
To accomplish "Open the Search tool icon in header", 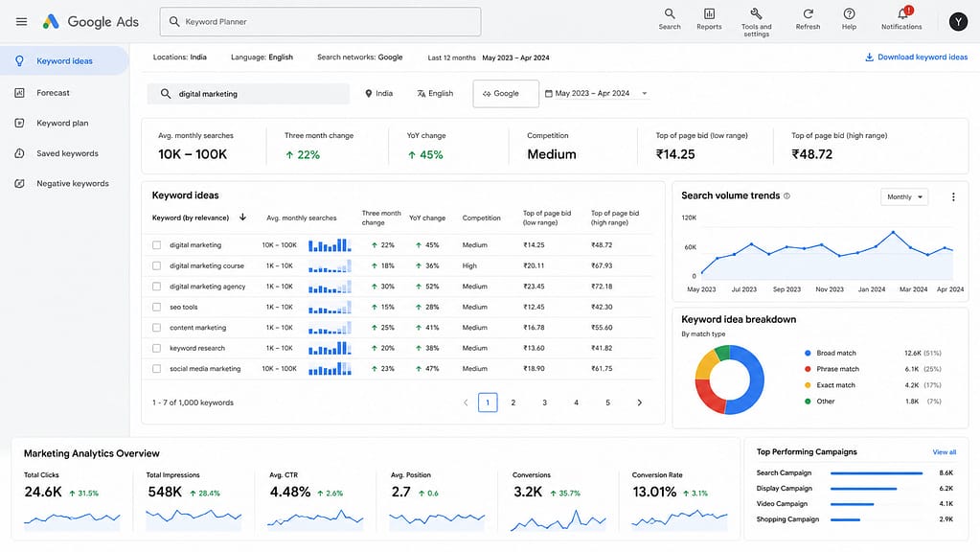I will pyautogui.click(x=670, y=13).
